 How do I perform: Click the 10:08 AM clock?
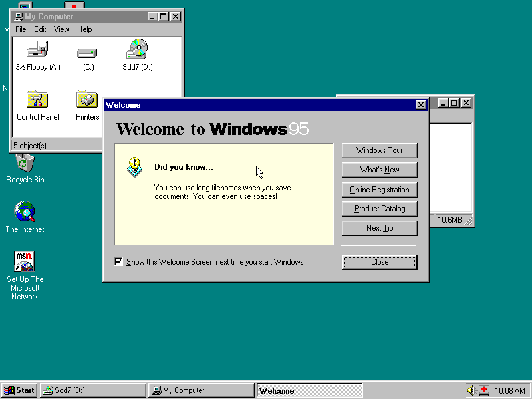coord(509,390)
